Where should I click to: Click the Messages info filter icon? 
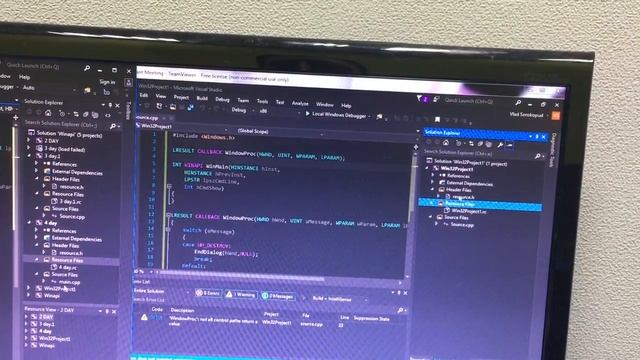pos(265,296)
